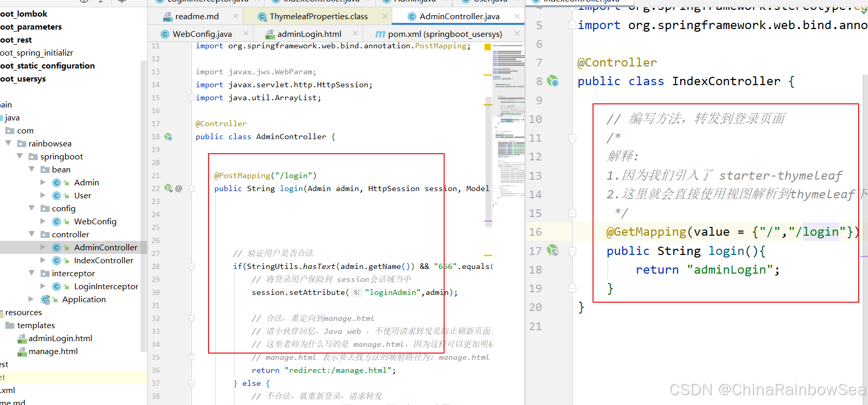Click the gutter icon beside IndexController login method
Viewport: 868px width, 405px height.
click(x=553, y=251)
